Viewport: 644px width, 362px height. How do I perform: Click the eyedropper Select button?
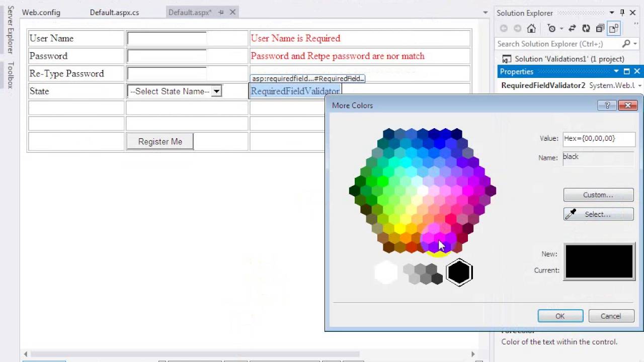pos(598,214)
